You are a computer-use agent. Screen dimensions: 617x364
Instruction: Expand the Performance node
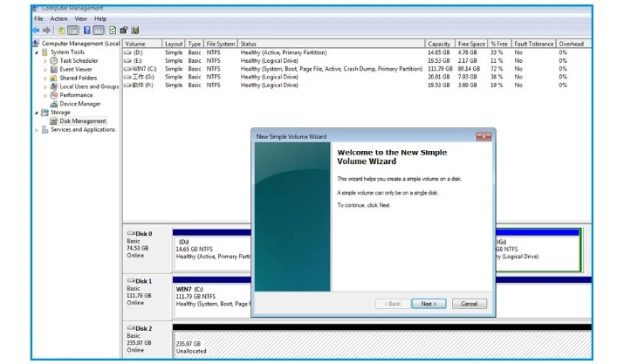(45, 96)
